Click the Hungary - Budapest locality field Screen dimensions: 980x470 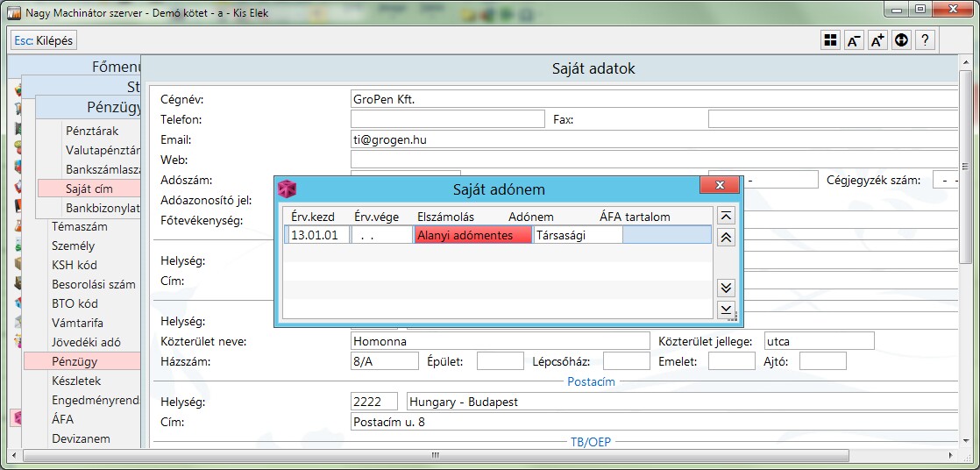(682, 402)
